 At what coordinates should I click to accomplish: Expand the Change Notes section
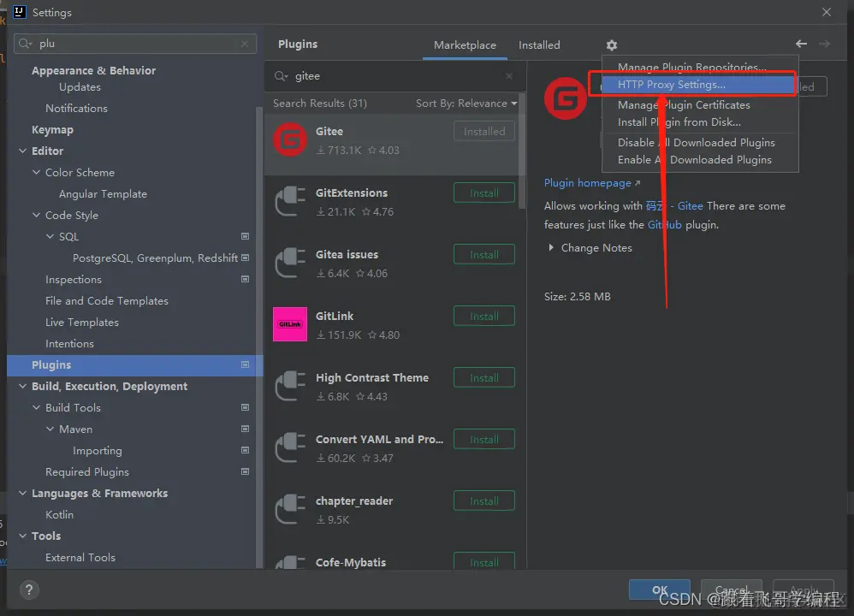pos(551,248)
